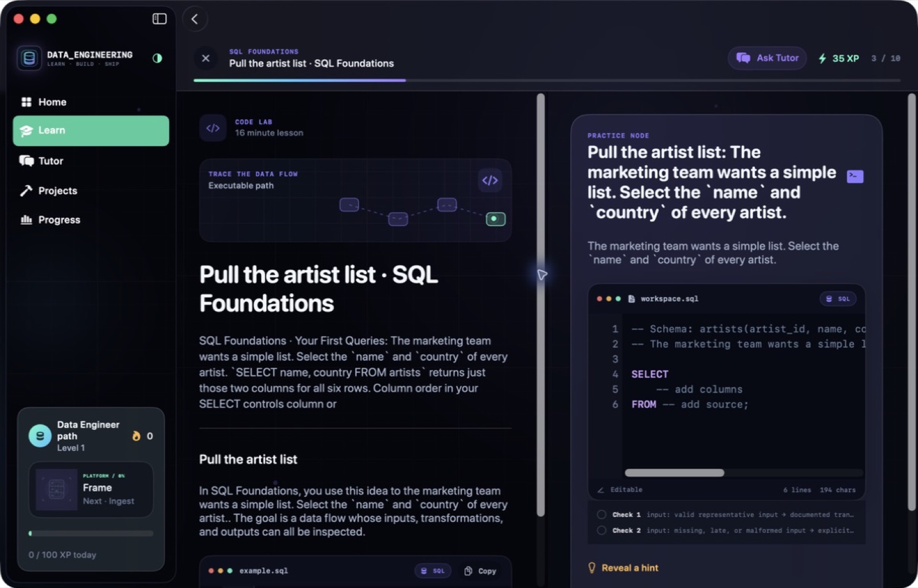918x588 pixels.
Task: Click the "3 / 10" step counter
Action: click(885, 58)
